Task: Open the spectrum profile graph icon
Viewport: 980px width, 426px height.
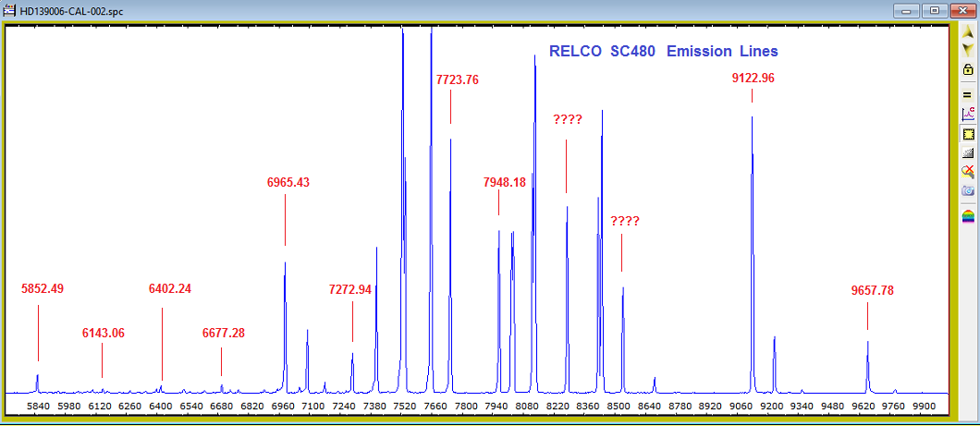Action: tap(967, 115)
